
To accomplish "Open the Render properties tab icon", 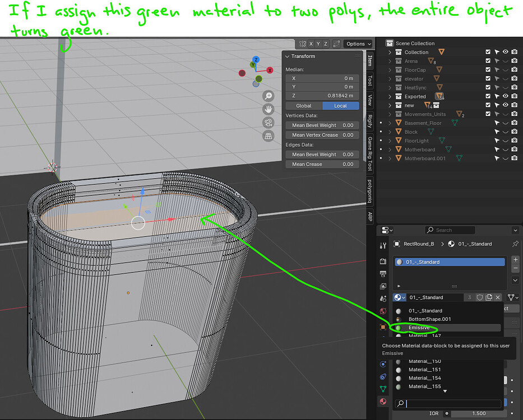I will click(x=383, y=261).
